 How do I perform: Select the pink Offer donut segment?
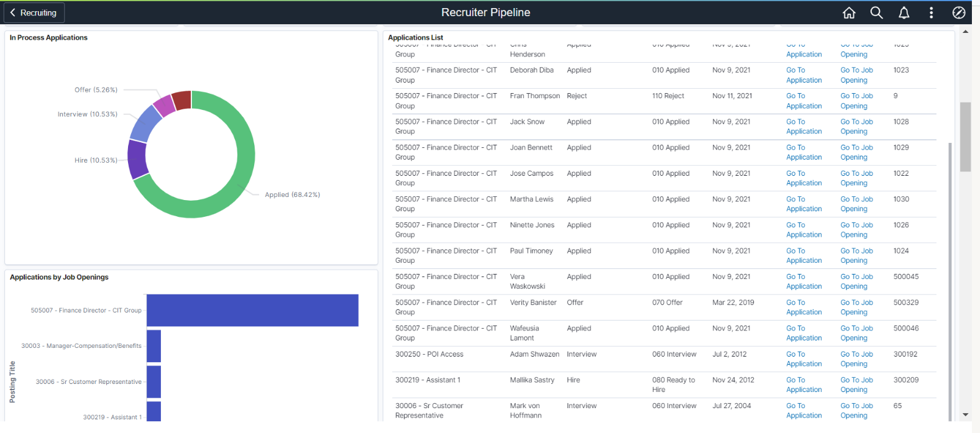pyautogui.click(x=164, y=105)
